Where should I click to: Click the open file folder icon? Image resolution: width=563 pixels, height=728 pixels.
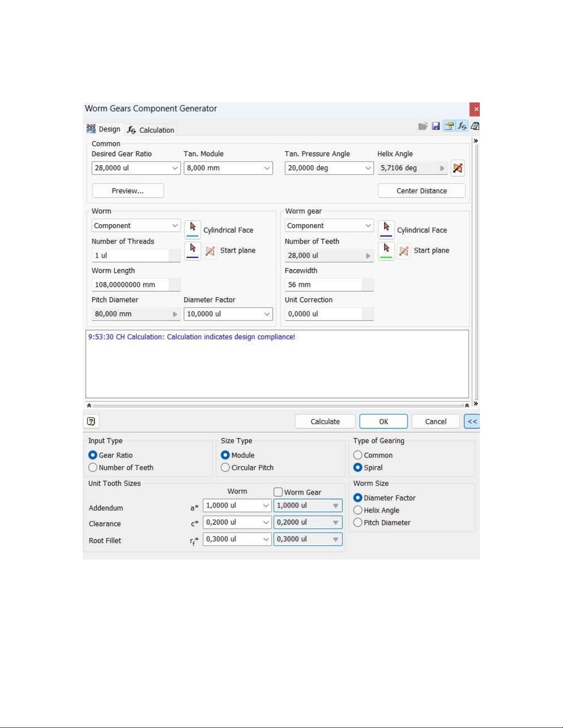423,126
